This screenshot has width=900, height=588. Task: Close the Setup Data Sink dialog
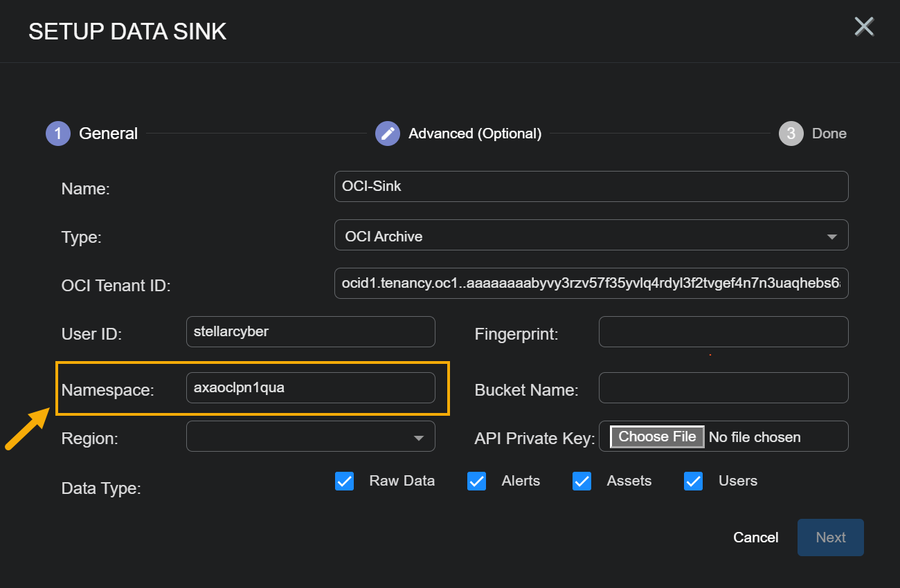pos(864,27)
